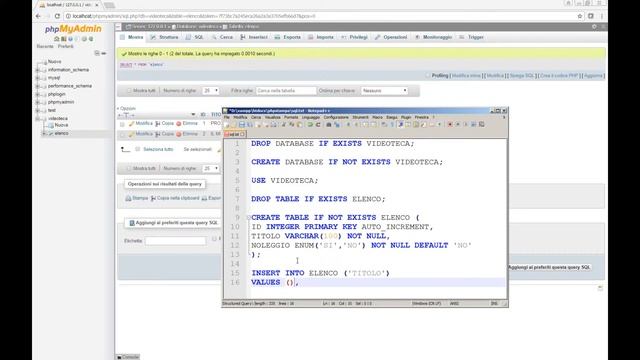This screenshot has width=640, height=360.
Task: Click the Spiega SQL link
Action: [522, 76]
